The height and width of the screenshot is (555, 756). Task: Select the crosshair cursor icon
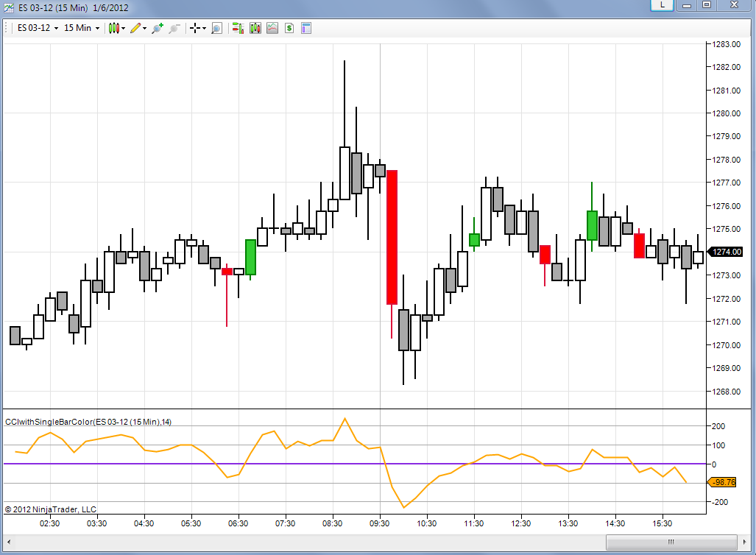(x=195, y=29)
